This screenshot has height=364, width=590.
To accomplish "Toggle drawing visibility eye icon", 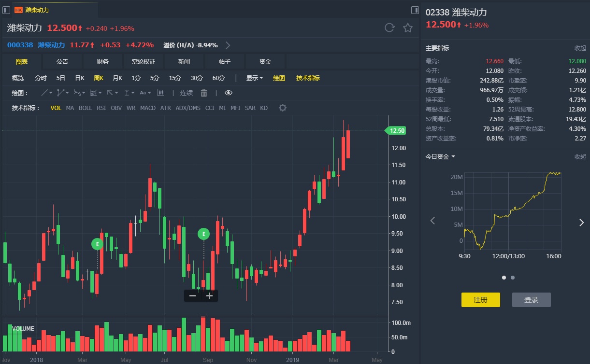I will coord(229,93).
